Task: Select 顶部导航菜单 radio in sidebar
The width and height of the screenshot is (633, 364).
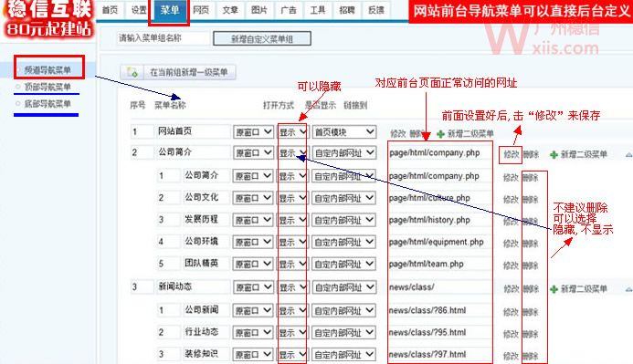Action: pyautogui.click(x=17, y=87)
